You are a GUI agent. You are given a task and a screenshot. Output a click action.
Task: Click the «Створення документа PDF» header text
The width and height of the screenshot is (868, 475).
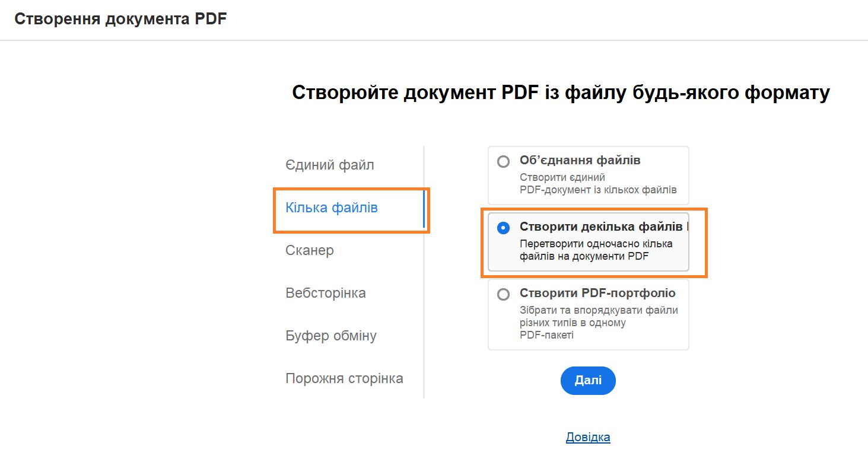[x=120, y=18]
